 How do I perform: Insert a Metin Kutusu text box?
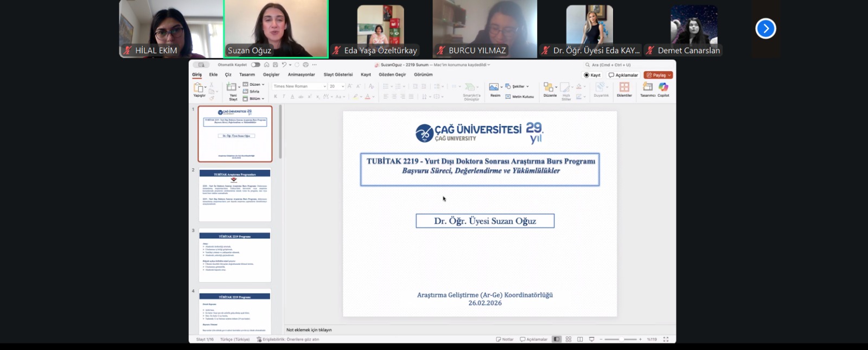[520, 97]
